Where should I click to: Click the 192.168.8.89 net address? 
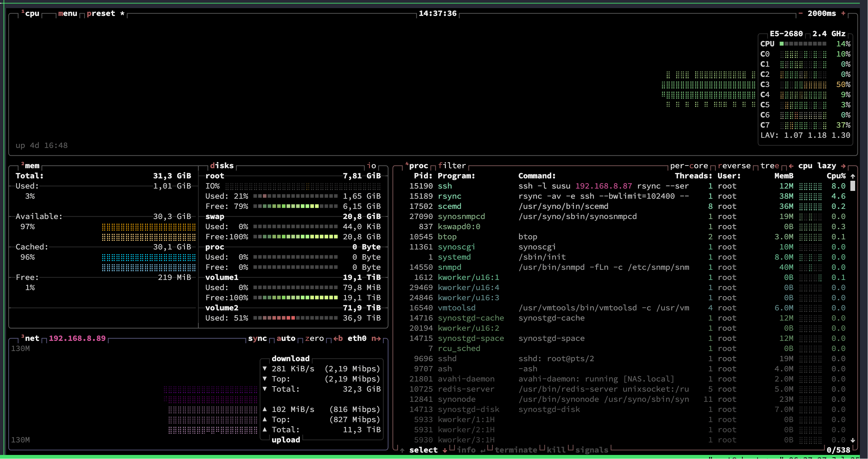click(77, 338)
